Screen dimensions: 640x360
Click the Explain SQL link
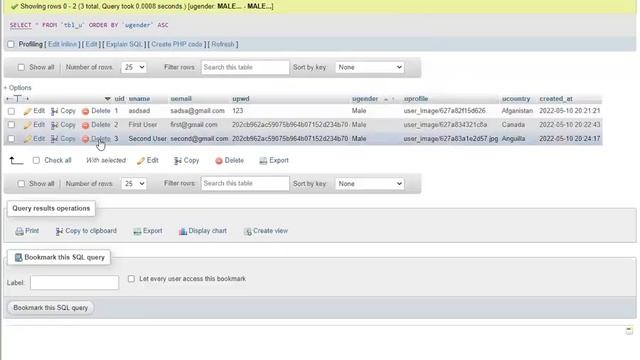tap(124, 44)
